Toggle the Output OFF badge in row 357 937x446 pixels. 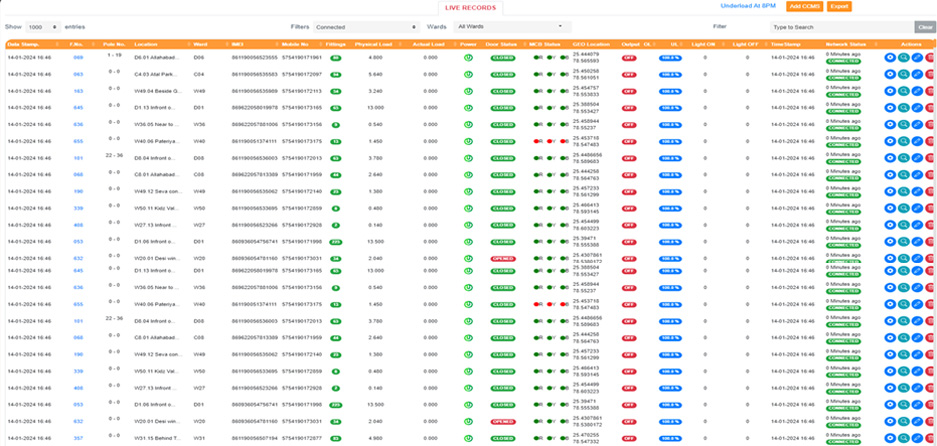pos(629,438)
